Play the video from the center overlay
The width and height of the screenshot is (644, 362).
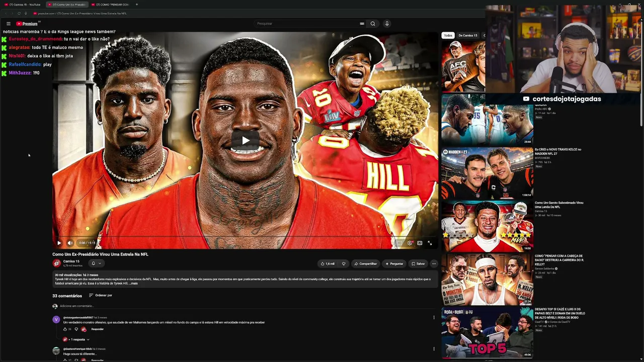pyautogui.click(x=245, y=140)
